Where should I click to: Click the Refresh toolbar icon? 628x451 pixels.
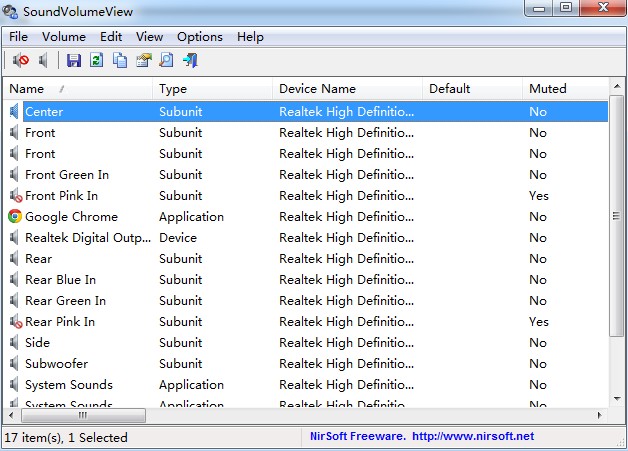97,60
